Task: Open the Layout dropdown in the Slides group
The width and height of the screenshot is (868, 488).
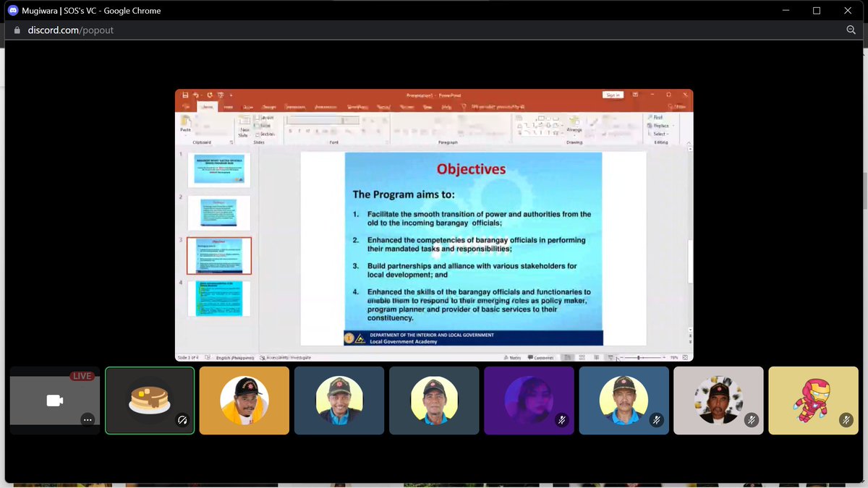Action: coord(265,117)
